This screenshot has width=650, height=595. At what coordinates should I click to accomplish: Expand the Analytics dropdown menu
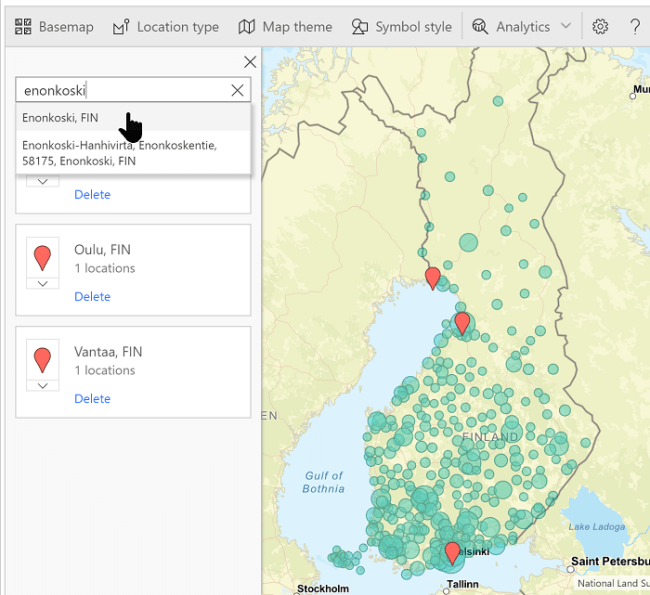pyautogui.click(x=522, y=27)
